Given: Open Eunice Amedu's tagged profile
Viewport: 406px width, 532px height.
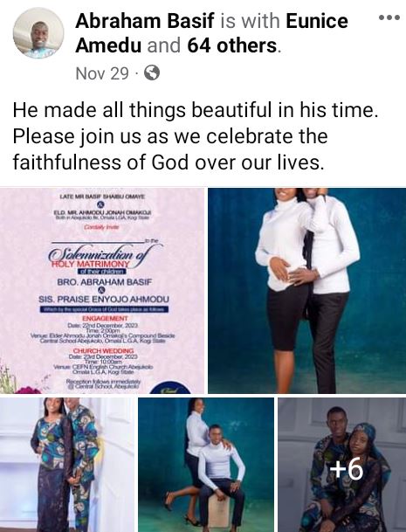Looking at the screenshot, I should 211,33.
